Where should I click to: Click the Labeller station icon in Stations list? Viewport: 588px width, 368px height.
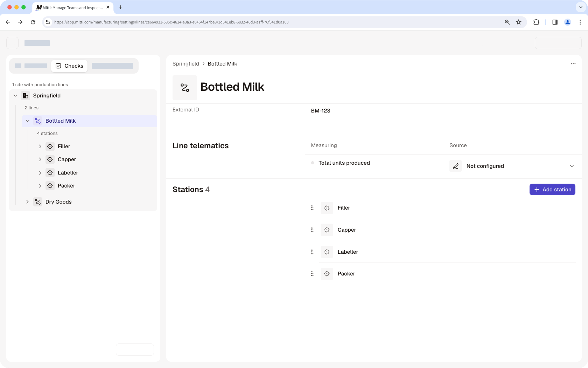[x=327, y=252]
